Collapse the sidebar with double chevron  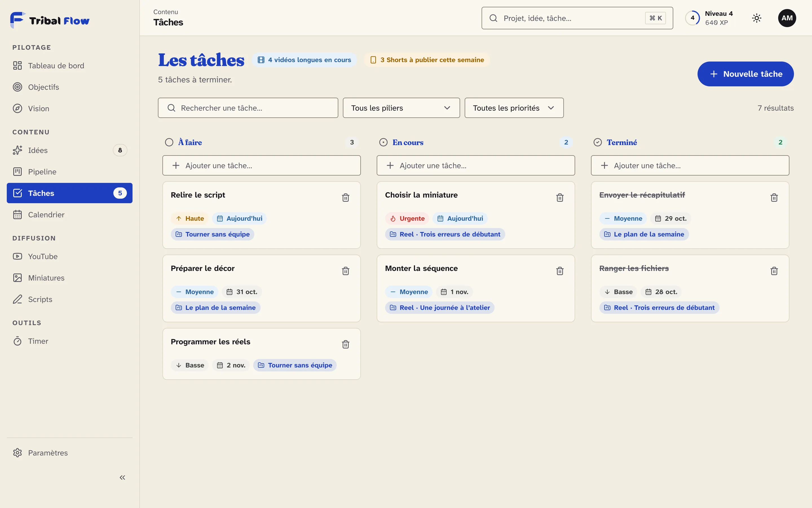click(x=122, y=478)
